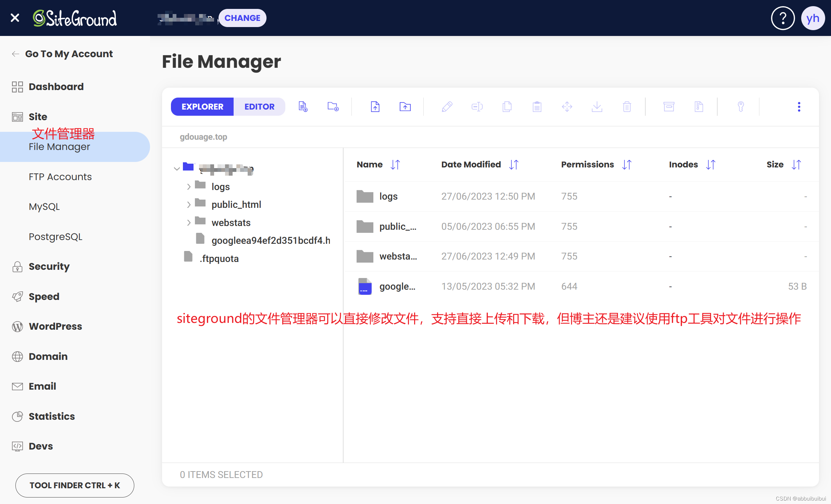
Task: Select logs folder in the tree
Action: click(221, 187)
